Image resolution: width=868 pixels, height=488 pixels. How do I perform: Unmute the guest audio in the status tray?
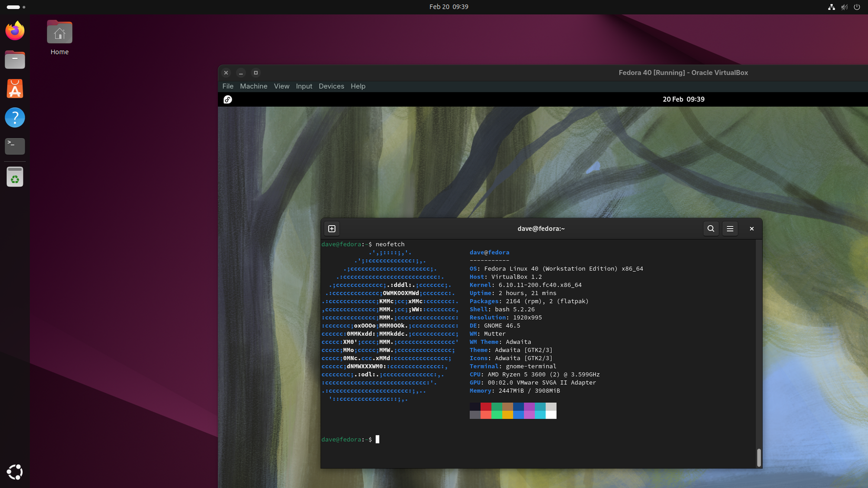843,7
